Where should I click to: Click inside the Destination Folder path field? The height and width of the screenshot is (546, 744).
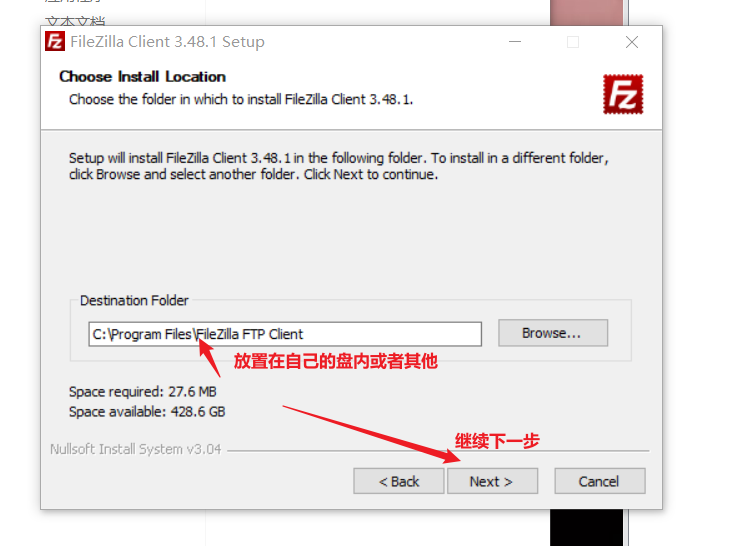[285, 334]
